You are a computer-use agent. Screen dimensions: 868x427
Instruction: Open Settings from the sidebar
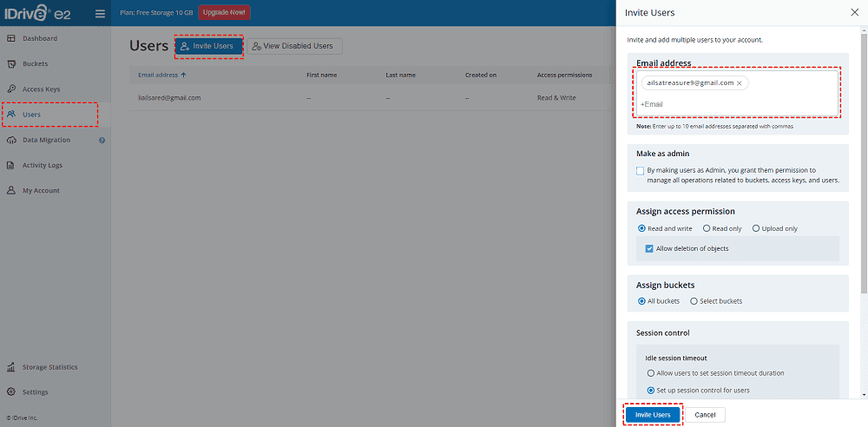[36, 392]
